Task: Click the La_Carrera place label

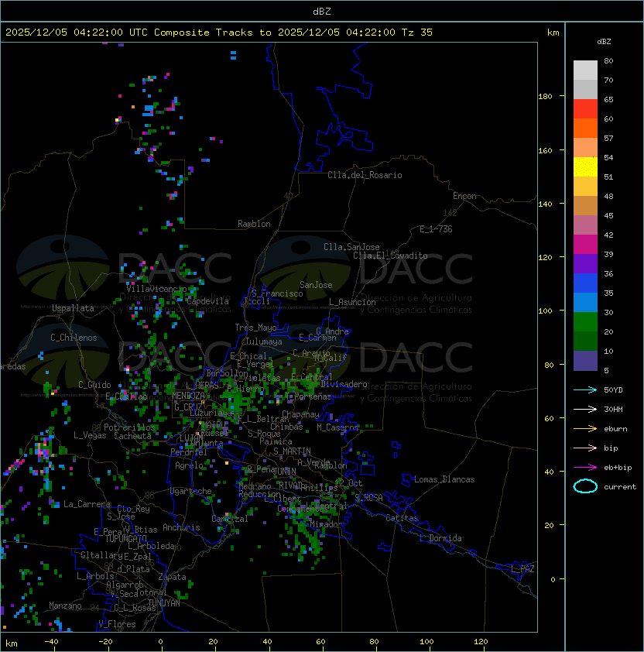Action: point(87,504)
